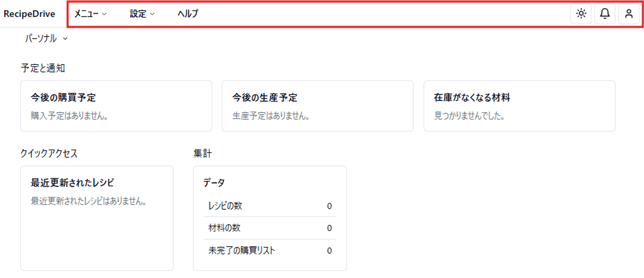The width and height of the screenshot is (644, 278).
Task: Toggle the light/dark theme sun icon
Action: point(581,14)
